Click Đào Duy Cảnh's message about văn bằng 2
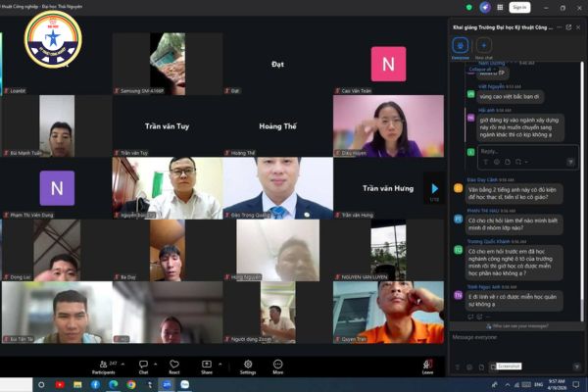The image size is (588, 392). pyautogui.click(x=513, y=193)
